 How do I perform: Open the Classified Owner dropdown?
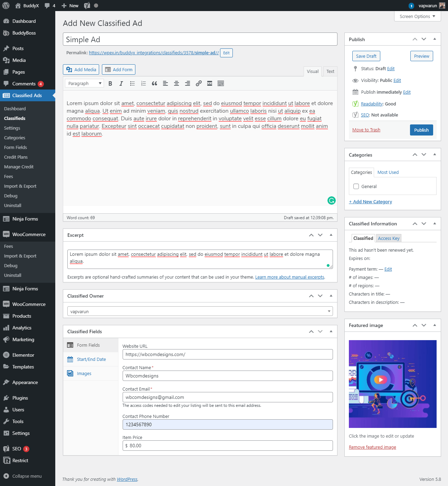tap(200, 311)
